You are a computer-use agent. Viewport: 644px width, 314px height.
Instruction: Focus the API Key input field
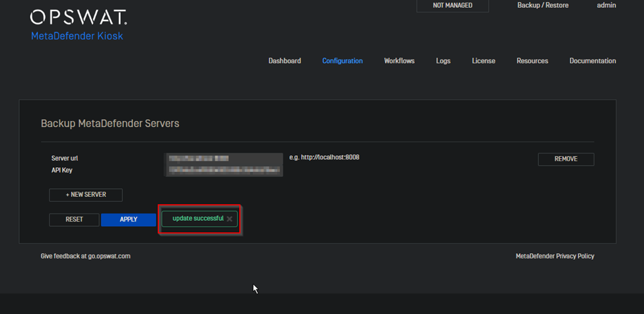224,170
